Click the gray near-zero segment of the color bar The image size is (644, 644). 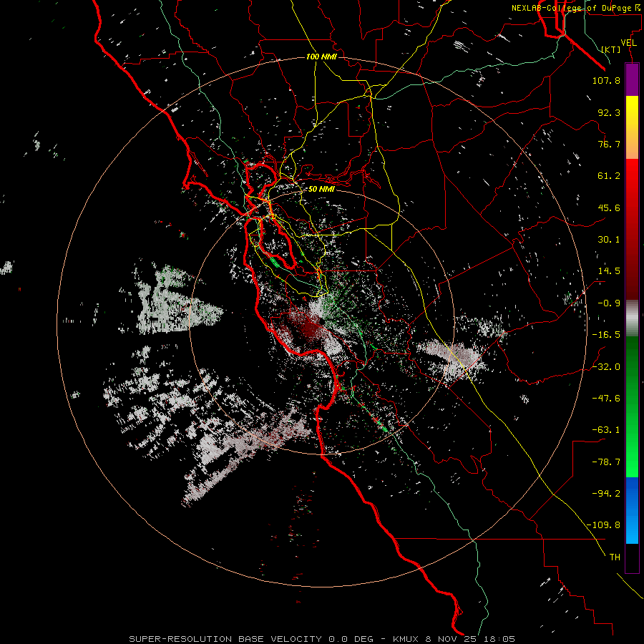632,318
